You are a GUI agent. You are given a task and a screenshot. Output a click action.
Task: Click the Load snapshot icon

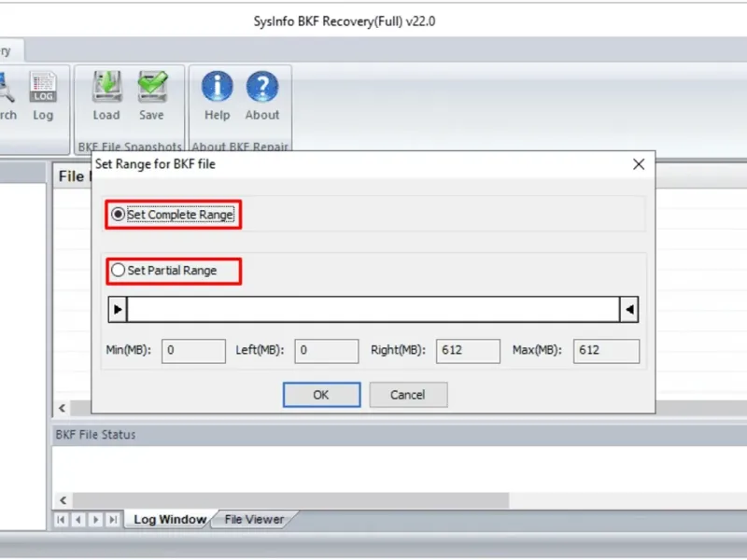click(106, 96)
